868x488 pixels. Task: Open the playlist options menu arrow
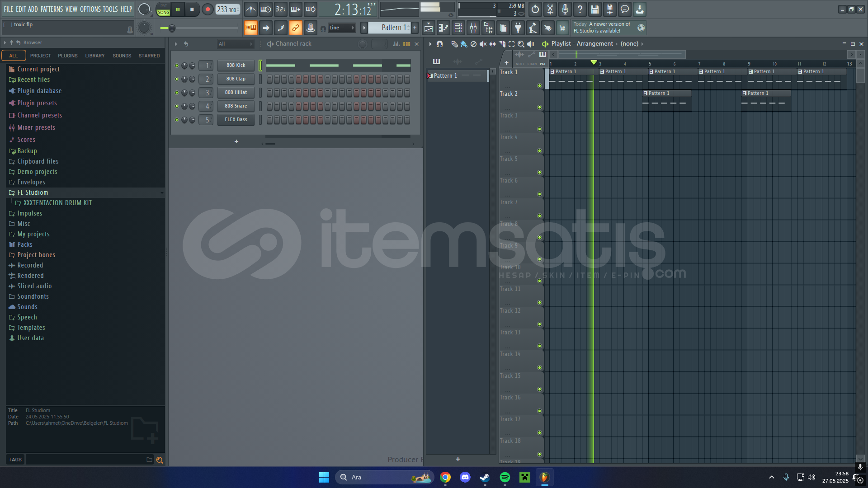pyautogui.click(x=430, y=44)
